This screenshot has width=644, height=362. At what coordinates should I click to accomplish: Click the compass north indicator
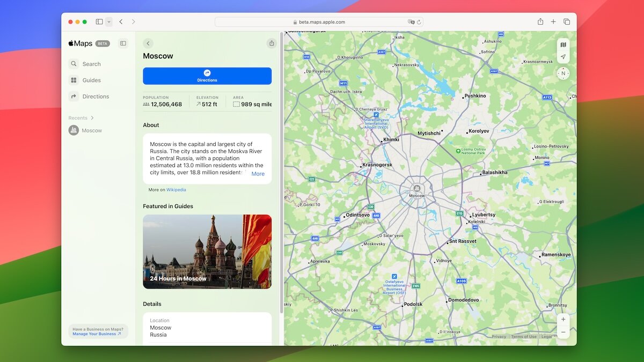pos(563,73)
